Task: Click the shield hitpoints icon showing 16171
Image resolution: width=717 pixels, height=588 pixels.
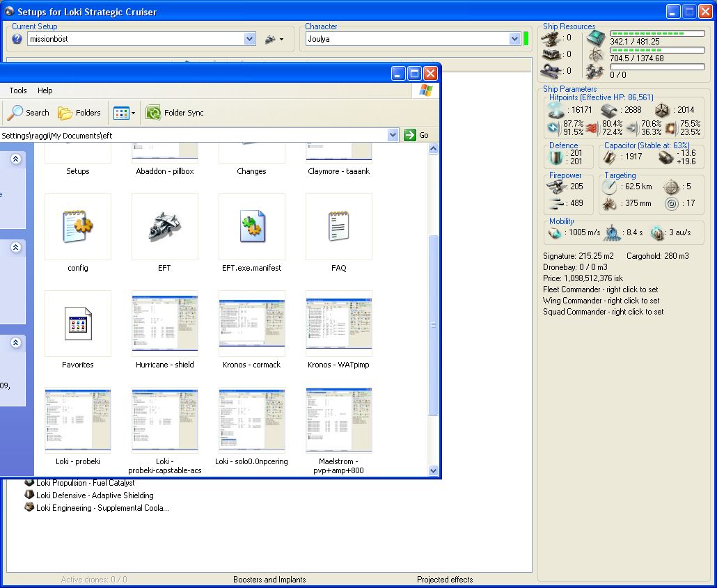Action: (x=556, y=110)
